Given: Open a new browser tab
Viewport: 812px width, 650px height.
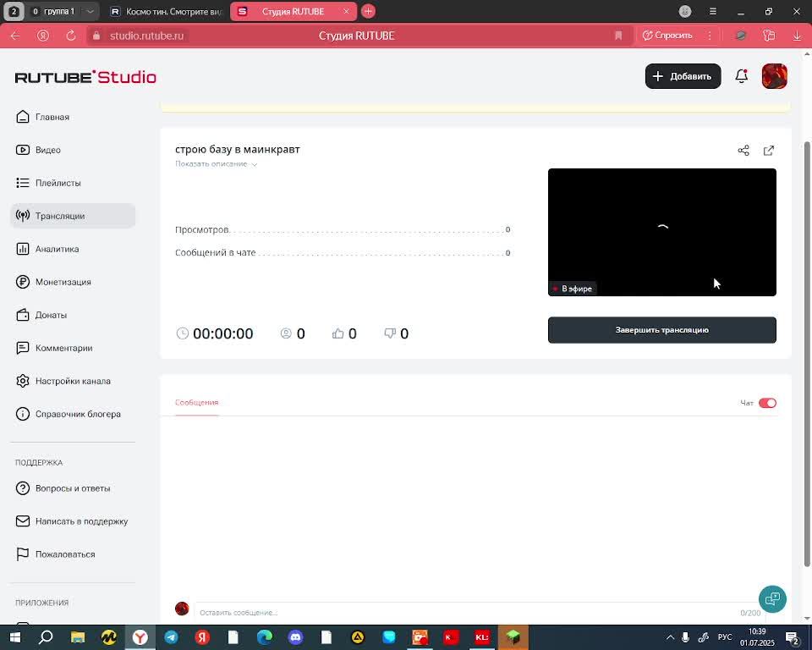Looking at the screenshot, I should 368,11.
